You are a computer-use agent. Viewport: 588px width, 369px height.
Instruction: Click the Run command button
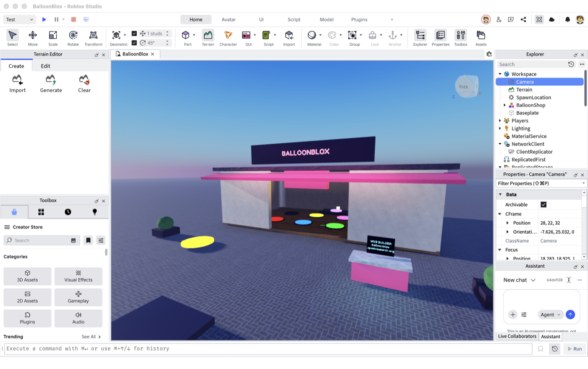pos(575,349)
